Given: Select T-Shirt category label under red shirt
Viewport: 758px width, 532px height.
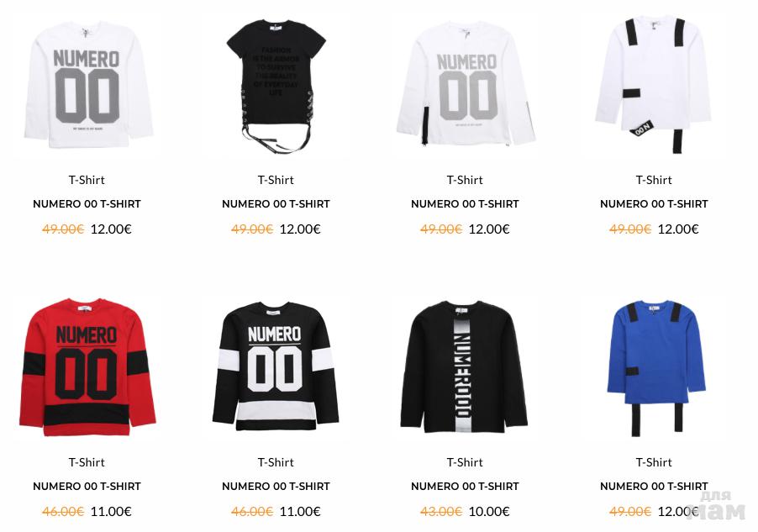Looking at the screenshot, I should click(87, 462).
